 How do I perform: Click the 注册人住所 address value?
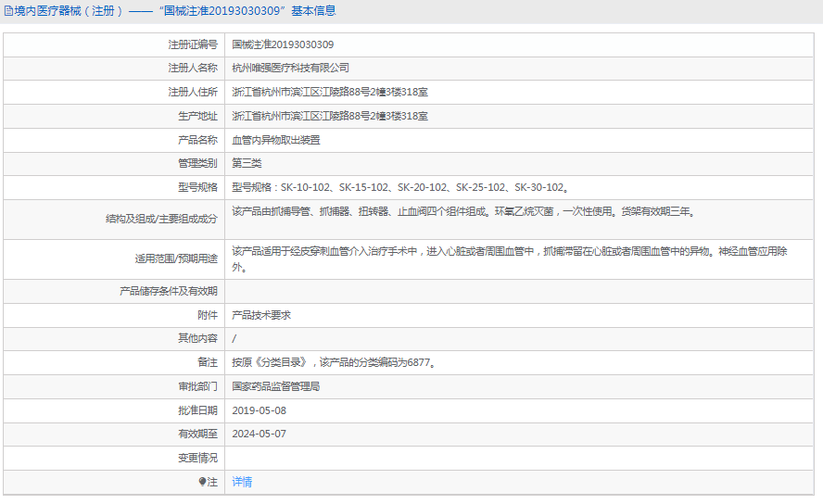pyautogui.click(x=330, y=92)
